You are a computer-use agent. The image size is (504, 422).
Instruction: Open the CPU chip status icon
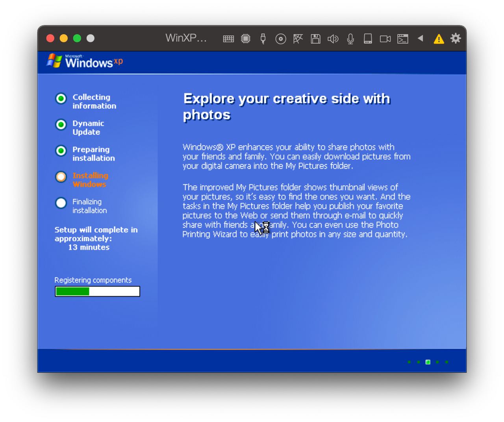point(246,39)
